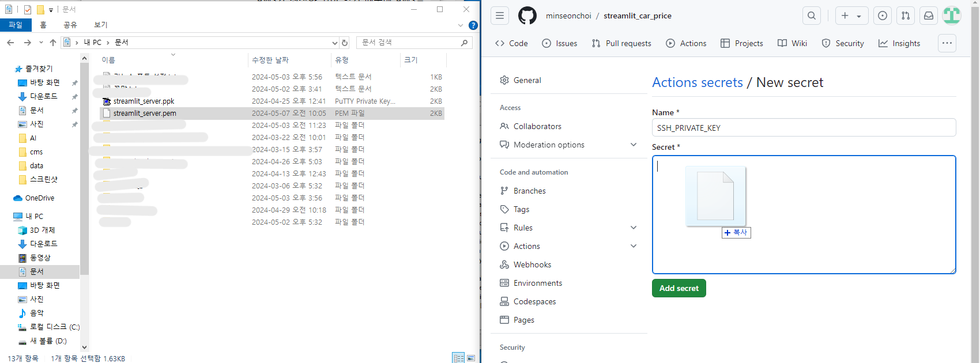Go up one folder in Explorer

[53, 43]
